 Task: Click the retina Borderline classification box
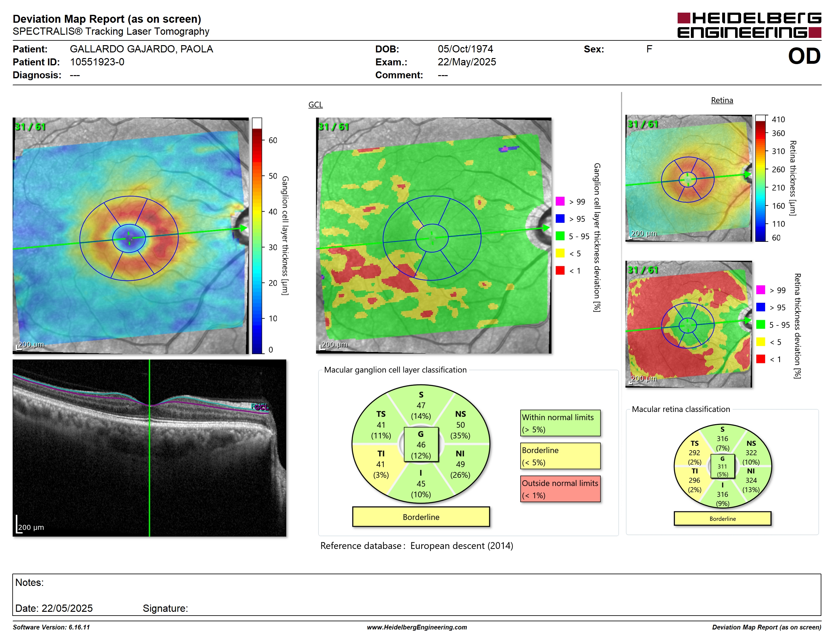point(722,519)
